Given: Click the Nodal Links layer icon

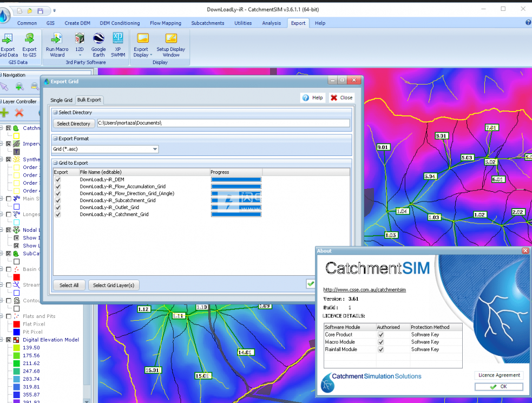Looking at the screenshot, I should click(16, 230).
